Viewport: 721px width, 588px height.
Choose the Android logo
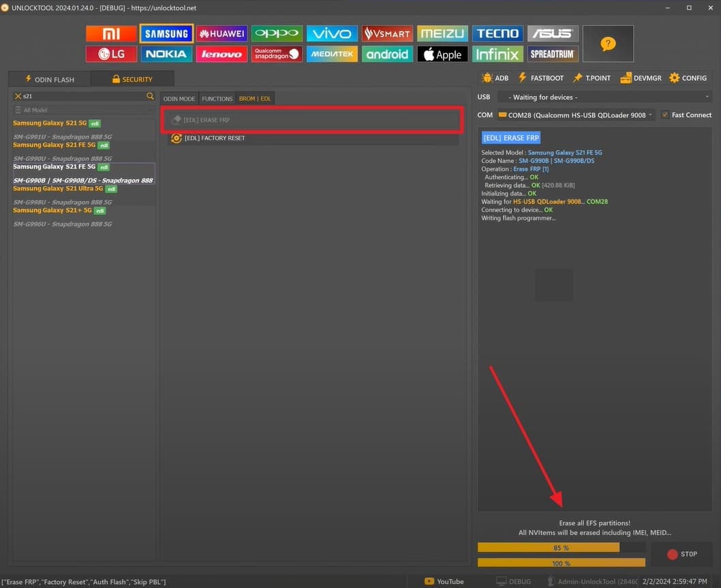tap(387, 54)
